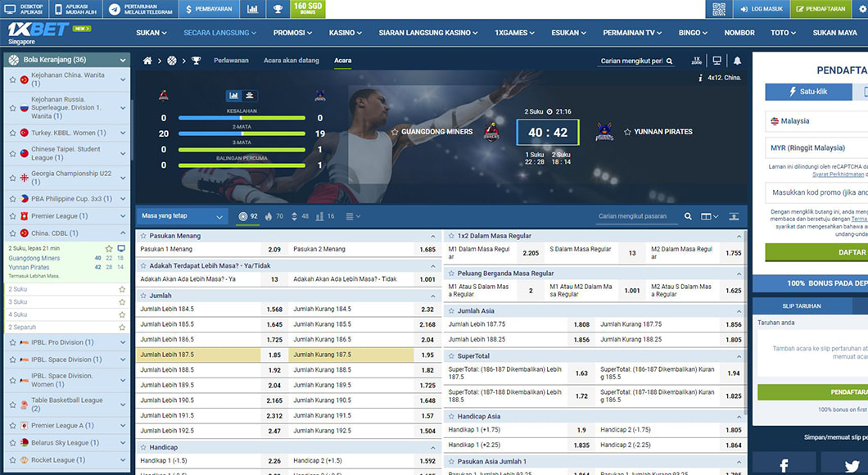Filter markets by up-down arrows 48
This screenshot has width=868, height=475.
pos(300,216)
